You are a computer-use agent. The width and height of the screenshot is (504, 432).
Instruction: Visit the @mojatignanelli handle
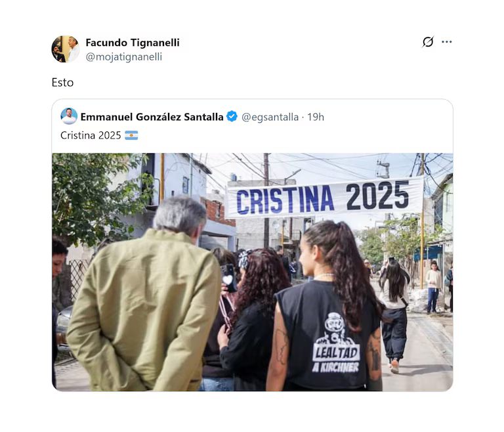(123, 56)
